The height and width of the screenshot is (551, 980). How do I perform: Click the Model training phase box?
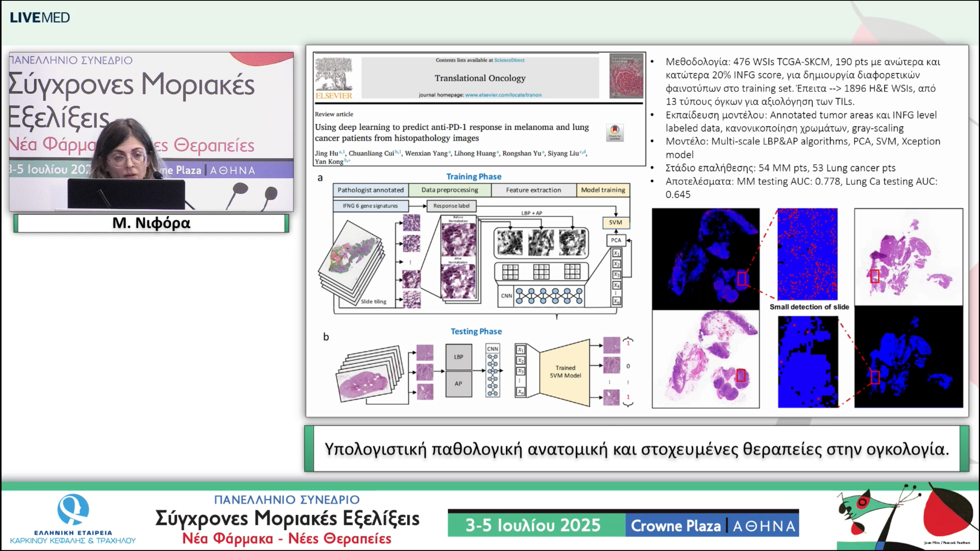click(x=603, y=190)
